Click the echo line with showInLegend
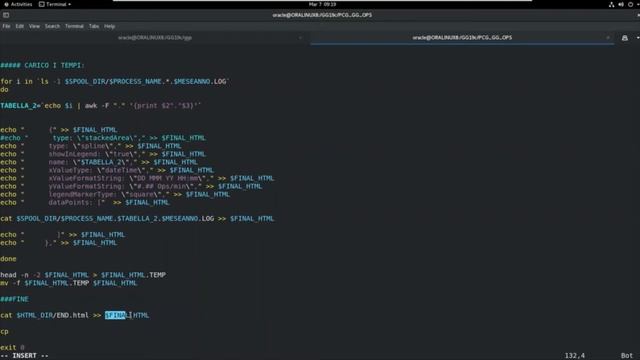The image size is (640, 360). click(x=103, y=154)
